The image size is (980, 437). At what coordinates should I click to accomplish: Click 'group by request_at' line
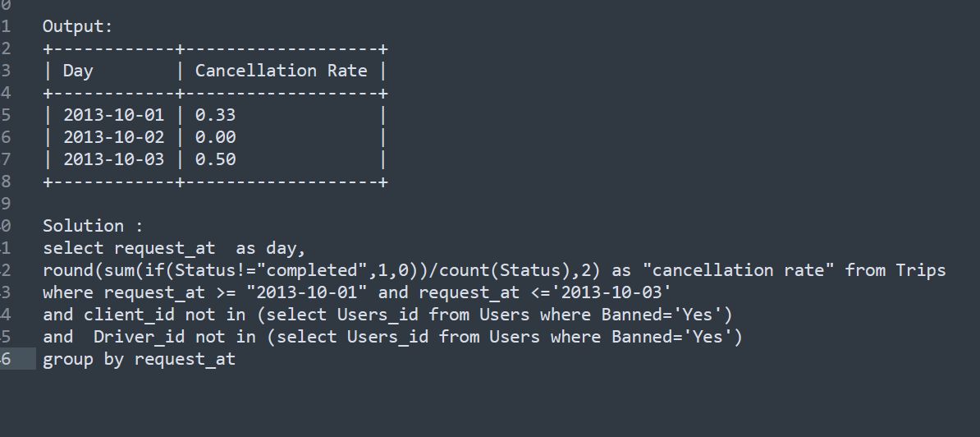click(x=139, y=360)
